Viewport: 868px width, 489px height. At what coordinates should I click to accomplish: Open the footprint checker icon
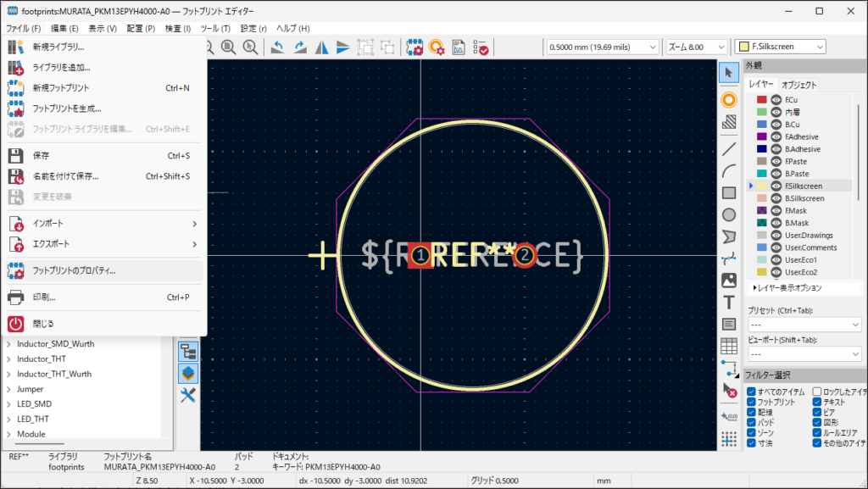point(481,47)
